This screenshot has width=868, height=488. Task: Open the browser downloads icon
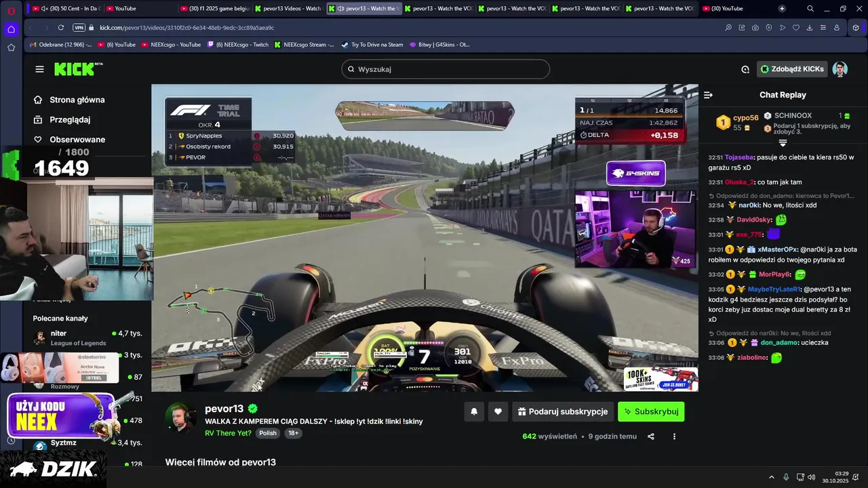click(810, 28)
